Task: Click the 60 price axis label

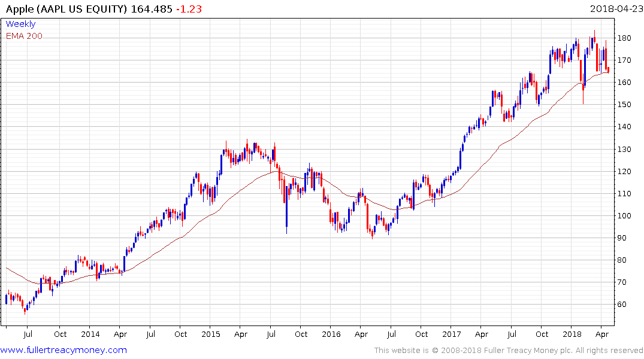Action: tap(621, 305)
